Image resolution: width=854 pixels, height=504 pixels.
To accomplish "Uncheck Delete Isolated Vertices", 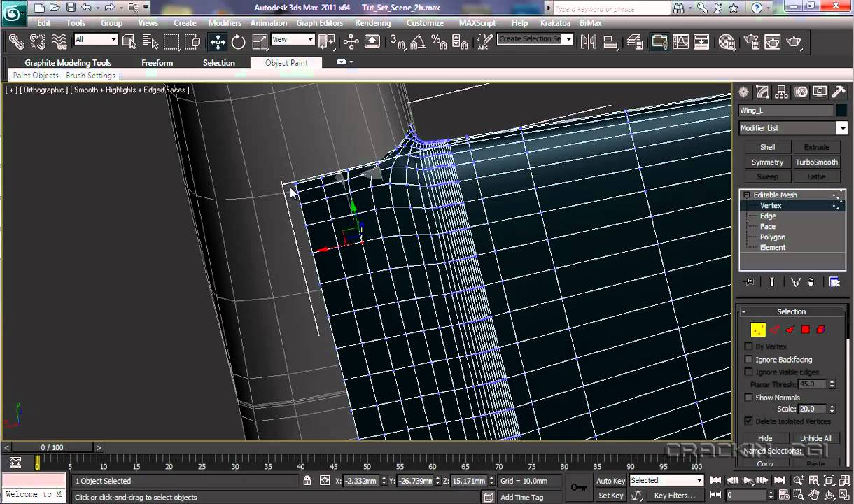I will point(749,421).
